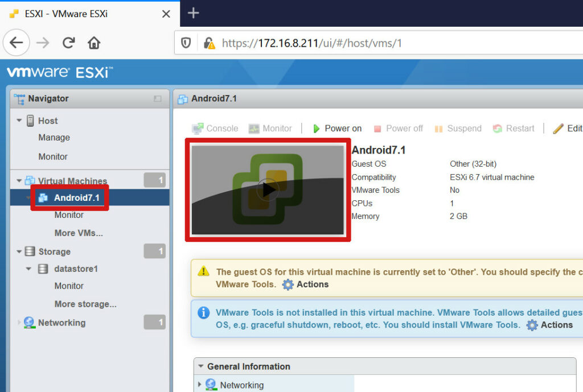
Task: Collapse the Virtual Machines tree node
Action: click(x=19, y=180)
